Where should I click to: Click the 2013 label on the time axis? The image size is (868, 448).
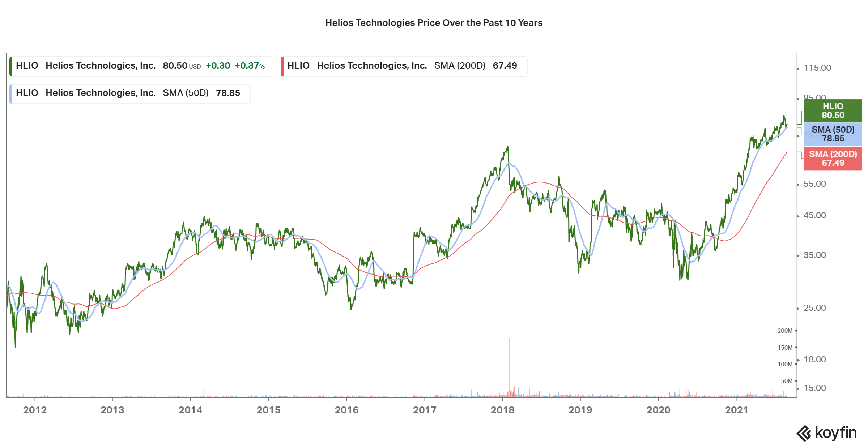tap(112, 410)
